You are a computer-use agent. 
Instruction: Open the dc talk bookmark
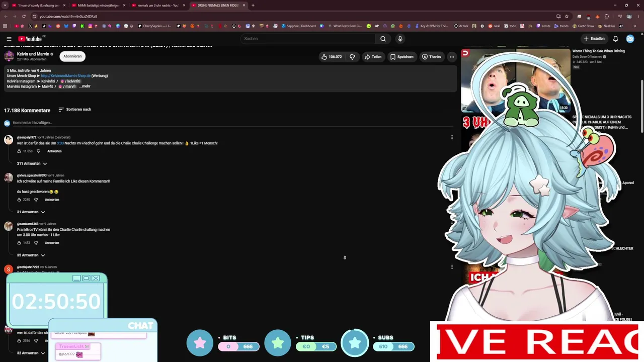pos(461,26)
